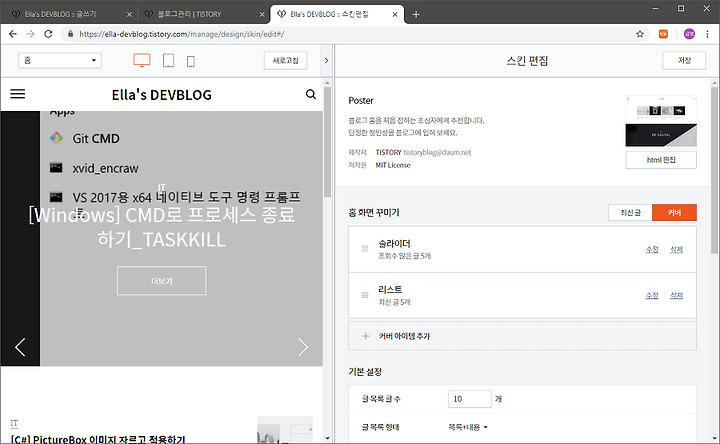Open the 글 목록 형태 dropdown
720x444 pixels.
coord(467,427)
